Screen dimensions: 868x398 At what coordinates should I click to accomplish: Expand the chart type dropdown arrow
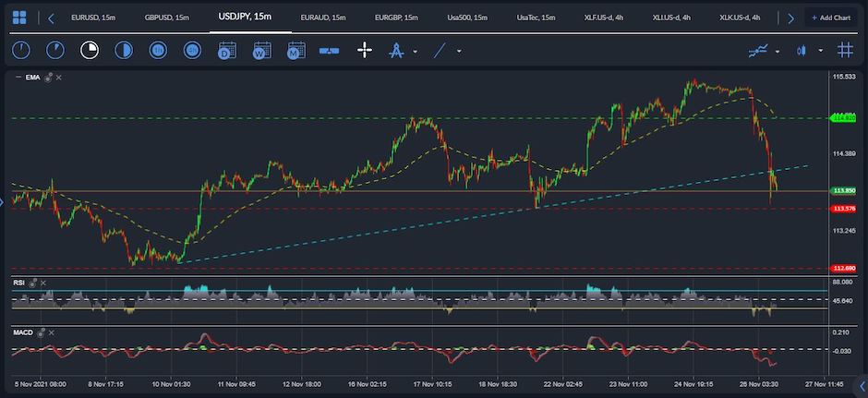[820, 51]
